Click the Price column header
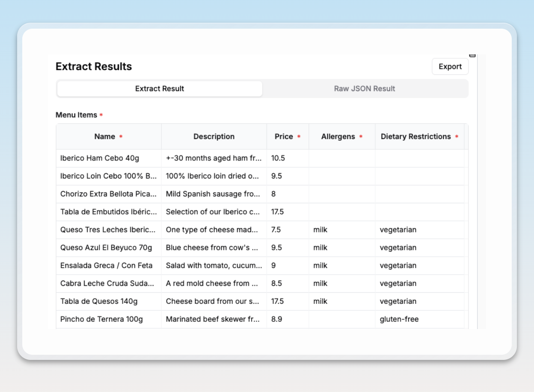The image size is (534, 392). click(x=284, y=137)
